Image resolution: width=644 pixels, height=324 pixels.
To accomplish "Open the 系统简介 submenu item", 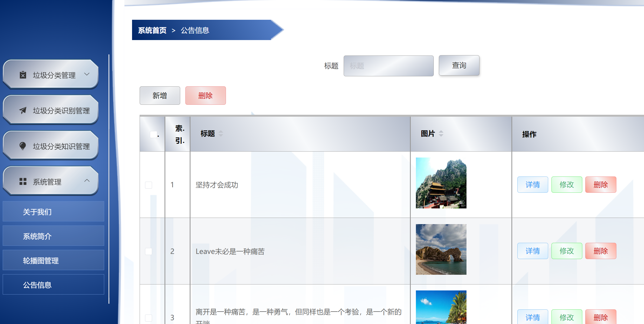I will [x=53, y=236].
